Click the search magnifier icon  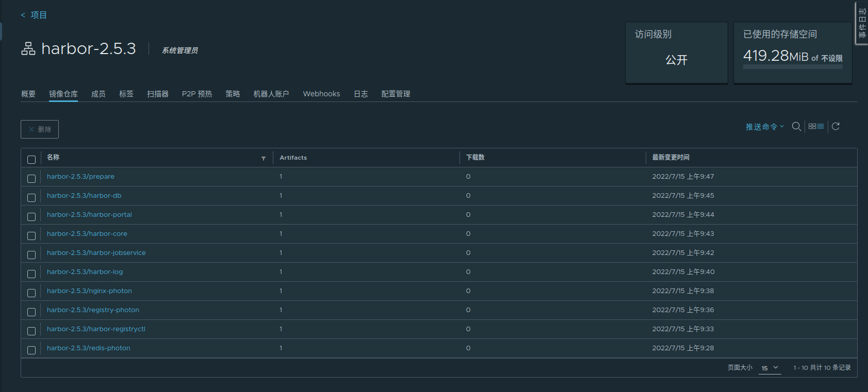pyautogui.click(x=796, y=126)
